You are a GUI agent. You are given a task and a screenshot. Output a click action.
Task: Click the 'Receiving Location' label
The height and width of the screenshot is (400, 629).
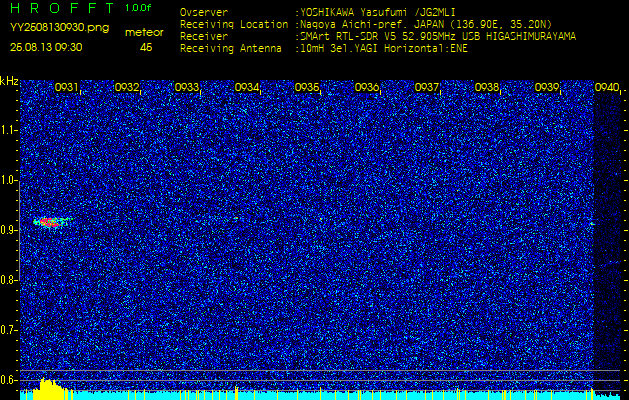pyautogui.click(x=234, y=24)
